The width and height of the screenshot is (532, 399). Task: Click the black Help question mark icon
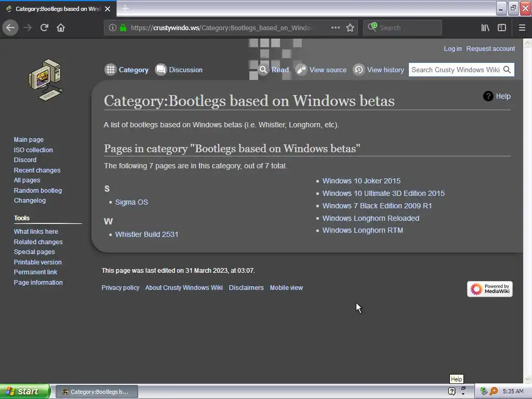click(x=488, y=96)
